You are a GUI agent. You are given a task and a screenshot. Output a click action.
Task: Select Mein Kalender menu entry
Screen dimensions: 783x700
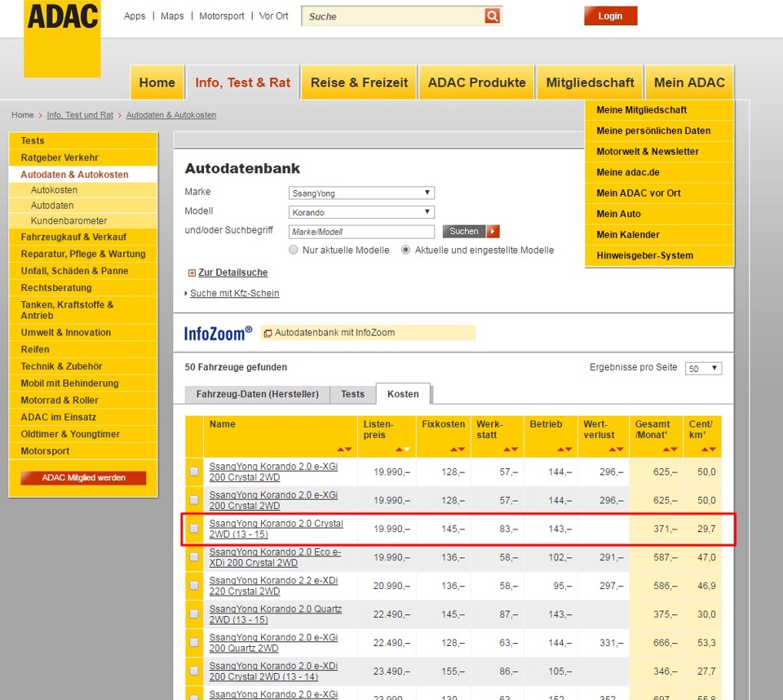point(659,235)
